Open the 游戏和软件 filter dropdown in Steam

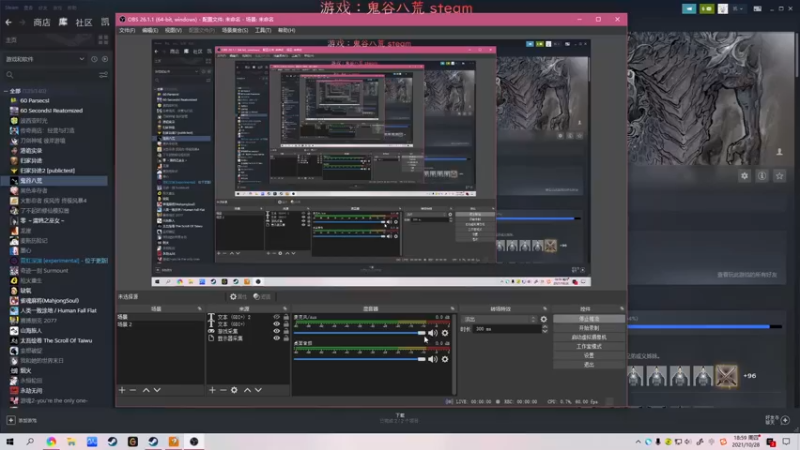click(x=45, y=59)
